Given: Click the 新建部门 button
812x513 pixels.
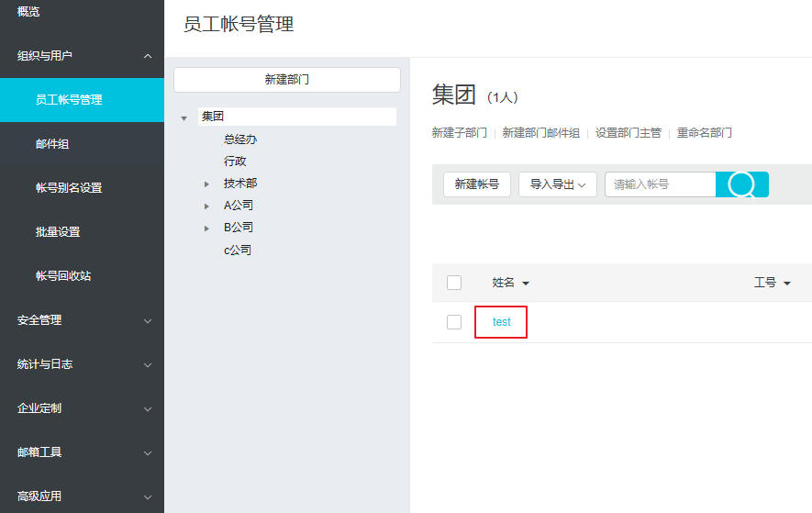Looking at the screenshot, I should (x=286, y=80).
